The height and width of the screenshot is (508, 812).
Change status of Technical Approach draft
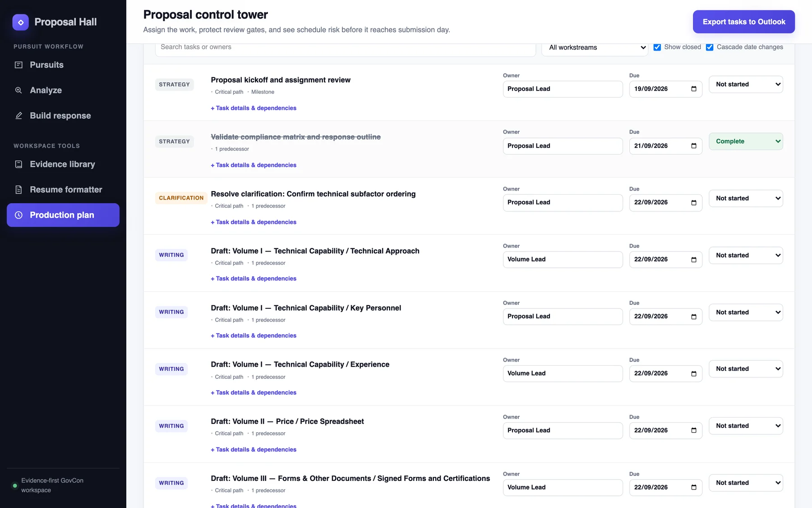tap(746, 255)
